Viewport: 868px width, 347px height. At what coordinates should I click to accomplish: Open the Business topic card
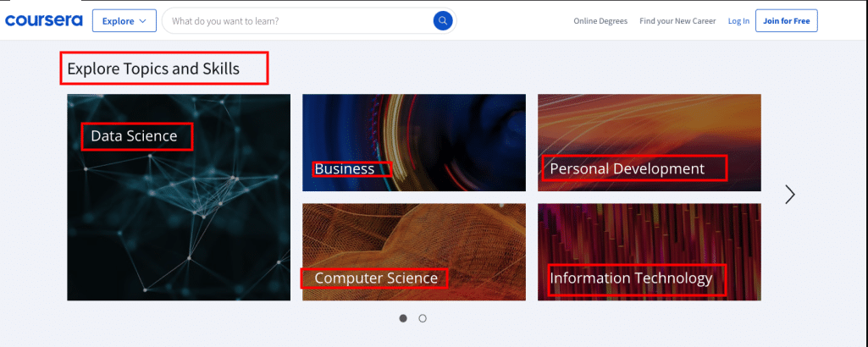point(414,143)
